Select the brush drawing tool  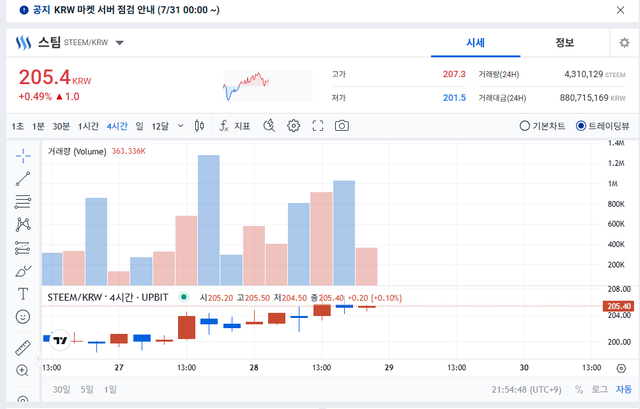[x=23, y=271]
